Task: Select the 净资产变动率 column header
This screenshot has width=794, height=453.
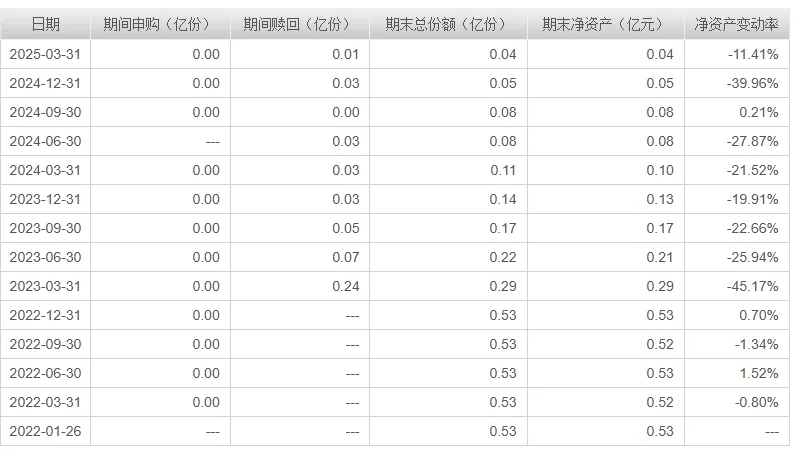Action: click(x=737, y=24)
